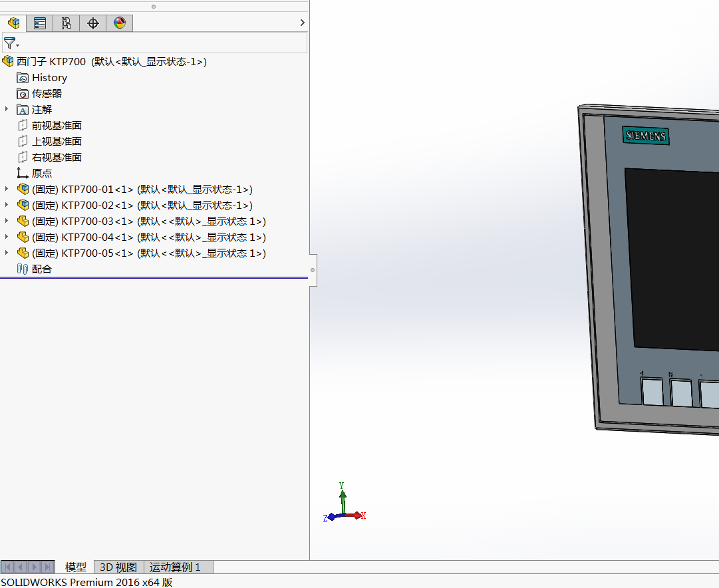Open the tree filter dropdown

coord(11,44)
